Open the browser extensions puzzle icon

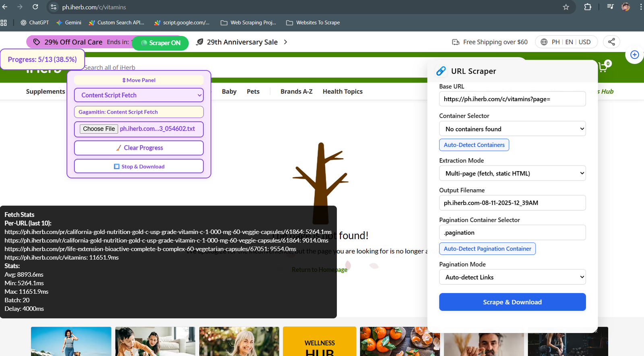[x=588, y=7]
